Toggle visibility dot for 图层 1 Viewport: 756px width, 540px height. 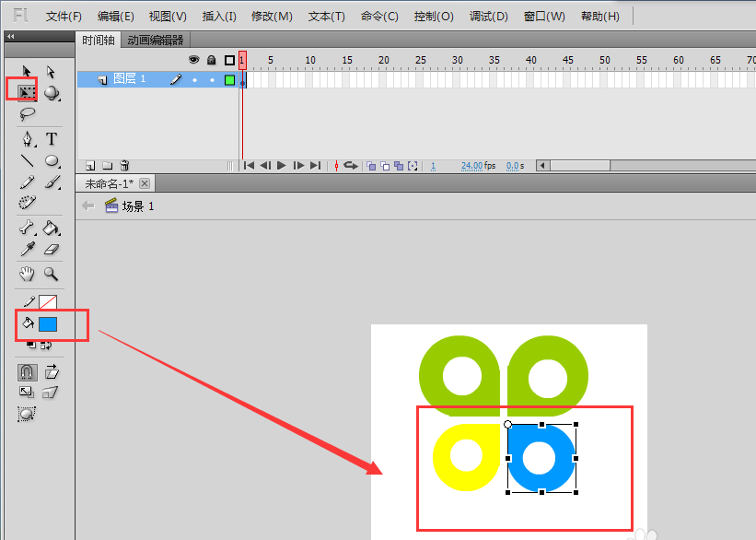[195, 80]
